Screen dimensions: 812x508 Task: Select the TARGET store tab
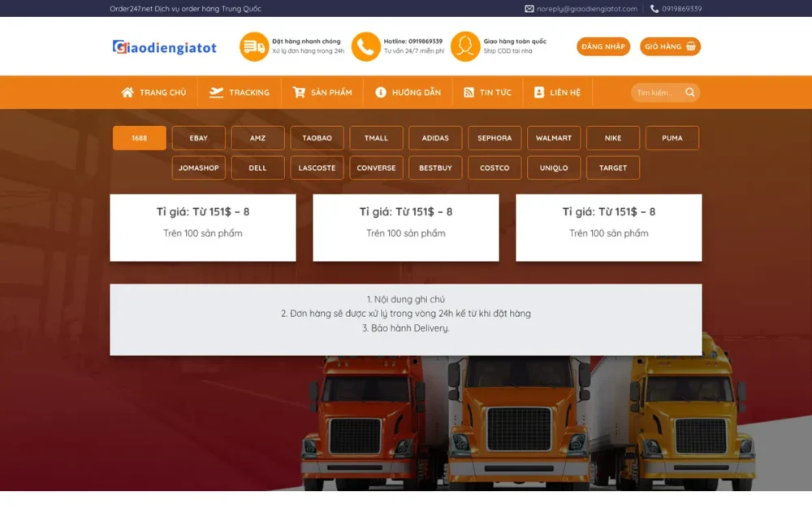(612, 168)
